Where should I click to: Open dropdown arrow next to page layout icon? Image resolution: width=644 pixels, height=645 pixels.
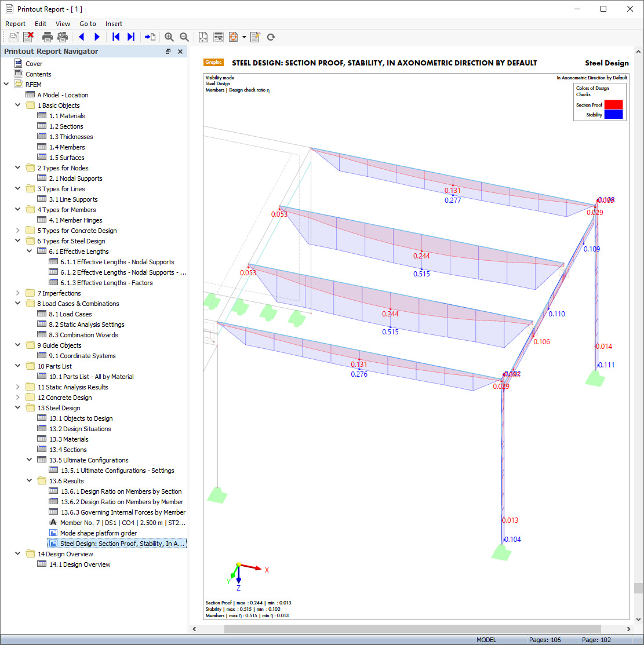pos(244,37)
